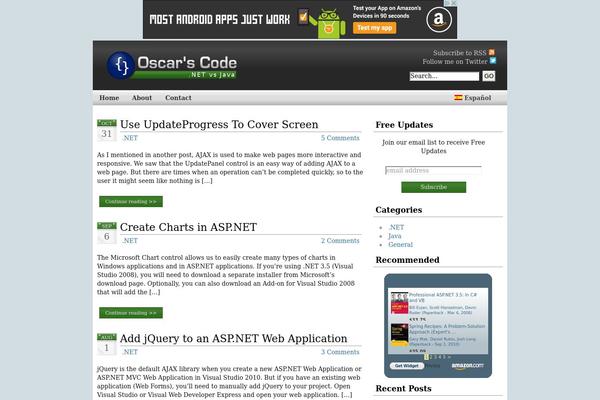Click the Most Android Apps Just Work banner text
This screenshot has height=400, width=600.
click(220, 20)
